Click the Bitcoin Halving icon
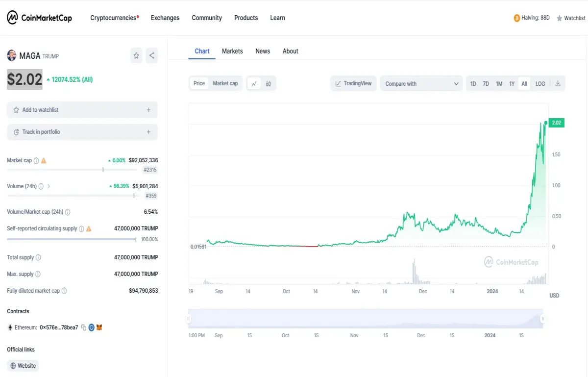Screen dimensions: 588x377 pyautogui.click(x=516, y=18)
